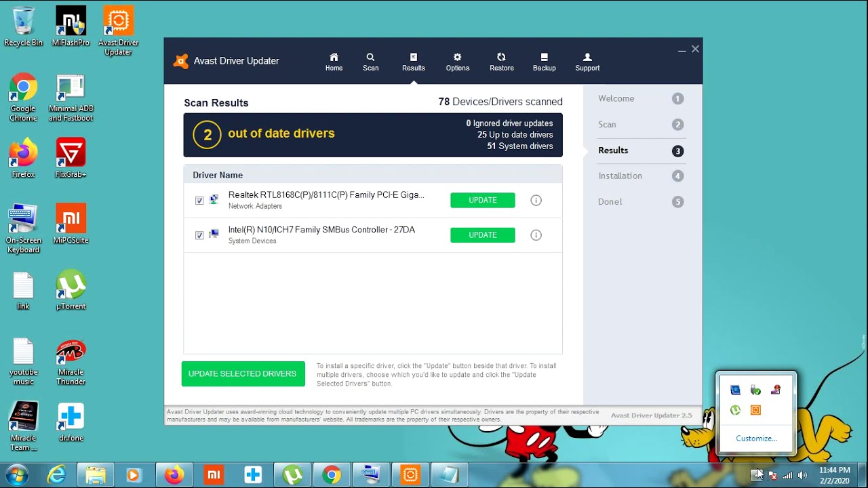
Task: Open the Backup section
Action: point(544,62)
